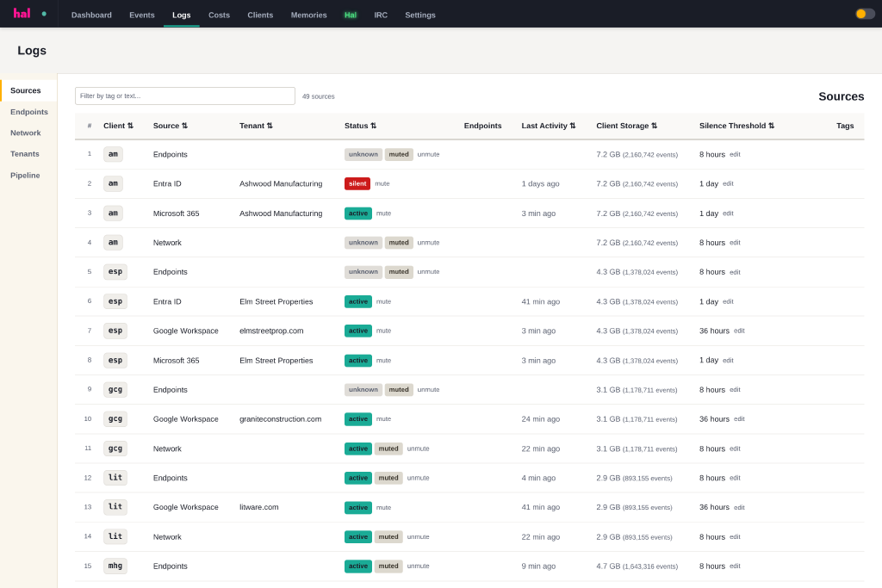Click the red silent status badge
882x588 pixels.
pos(357,184)
